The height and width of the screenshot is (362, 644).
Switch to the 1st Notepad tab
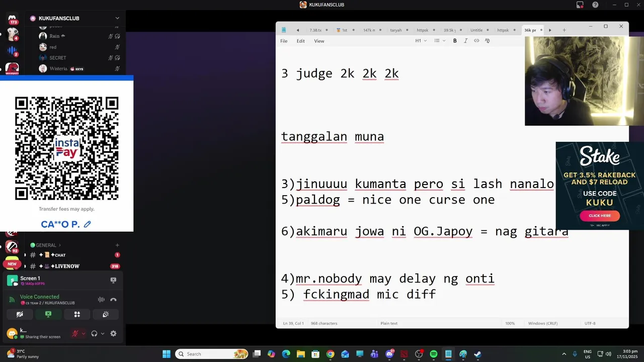coord(345,30)
